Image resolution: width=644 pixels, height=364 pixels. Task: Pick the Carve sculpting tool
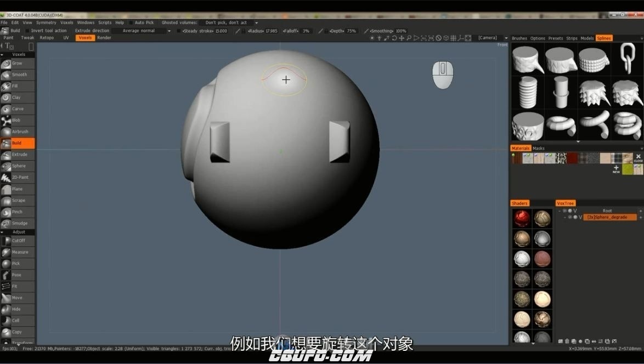18,109
